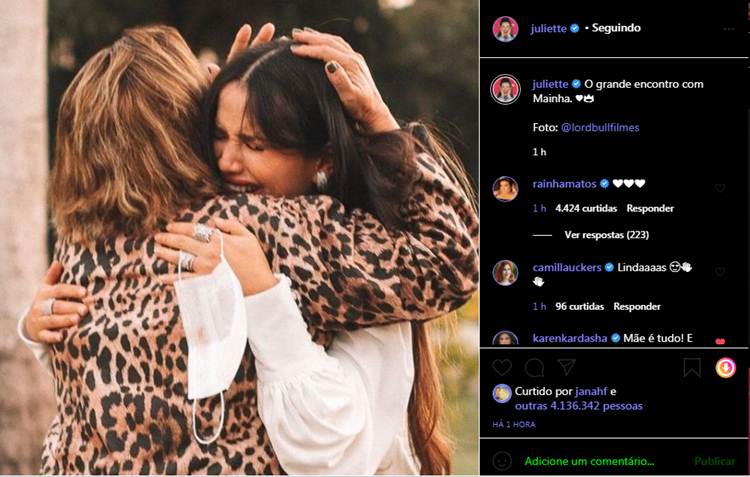Open the three-dot post options menu

tap(731, 28)
